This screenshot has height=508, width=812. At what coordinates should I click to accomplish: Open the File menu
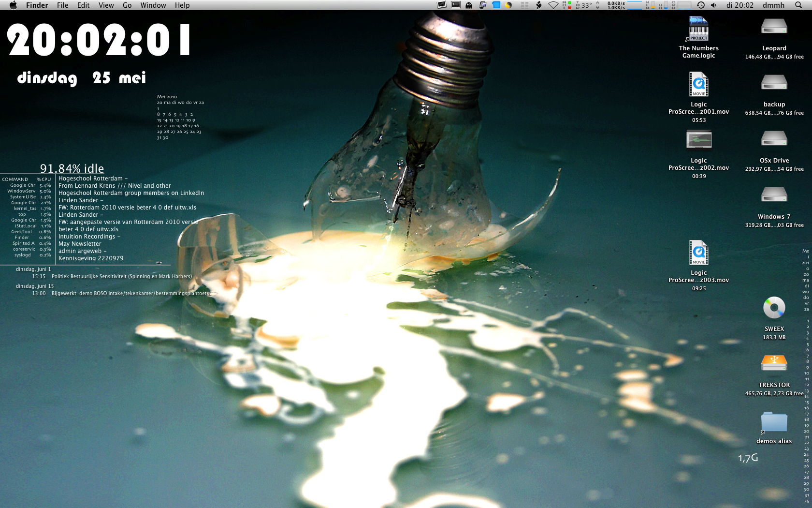(62, 5)
